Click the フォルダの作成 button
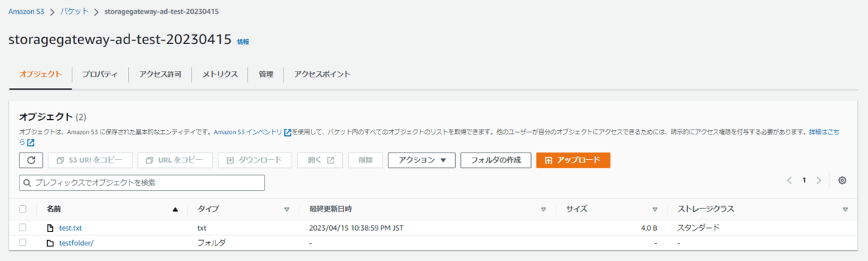The height and width of the screenshot is (261, 868). coord(495,160)
